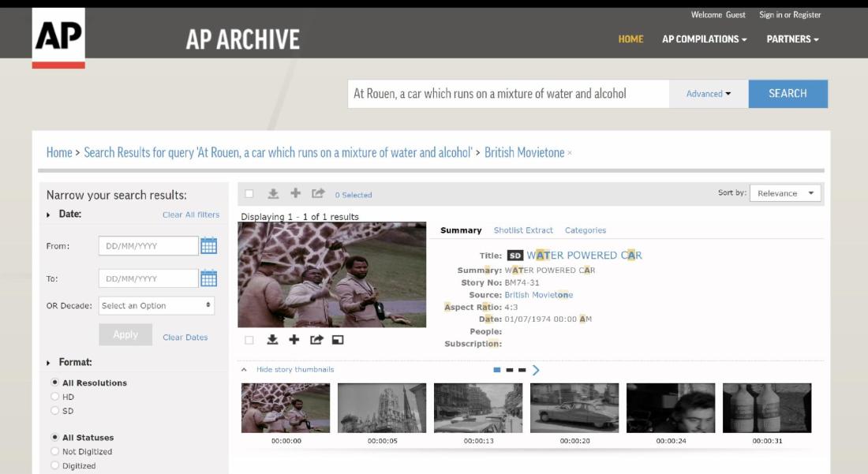Click the Apply dates button

[x=125, y=334]
